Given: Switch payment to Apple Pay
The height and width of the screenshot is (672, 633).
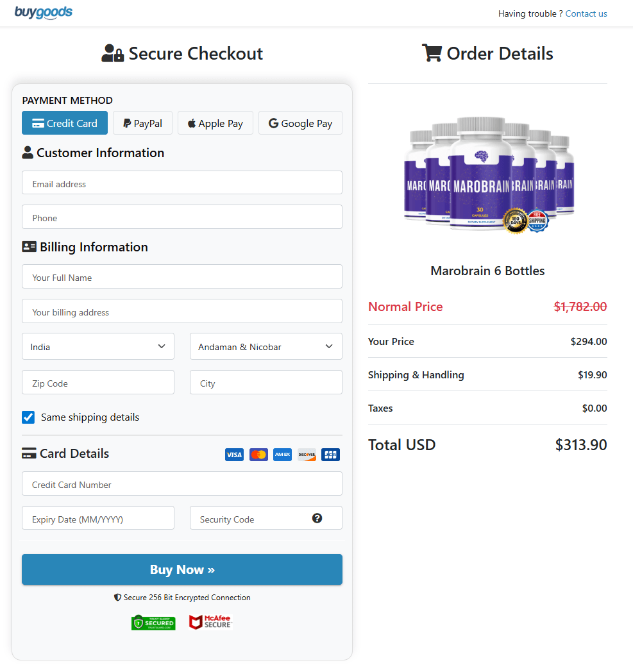Looking at the screenshot, I should coord(215,122).
